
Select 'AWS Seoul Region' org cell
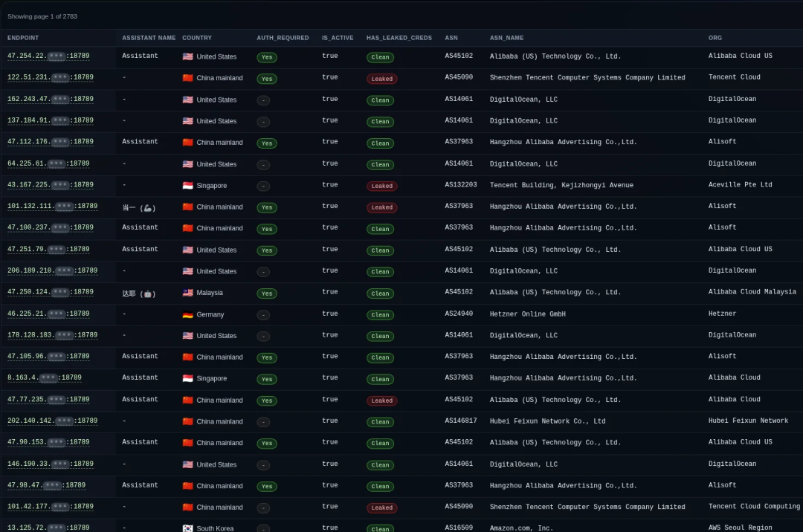740,528
